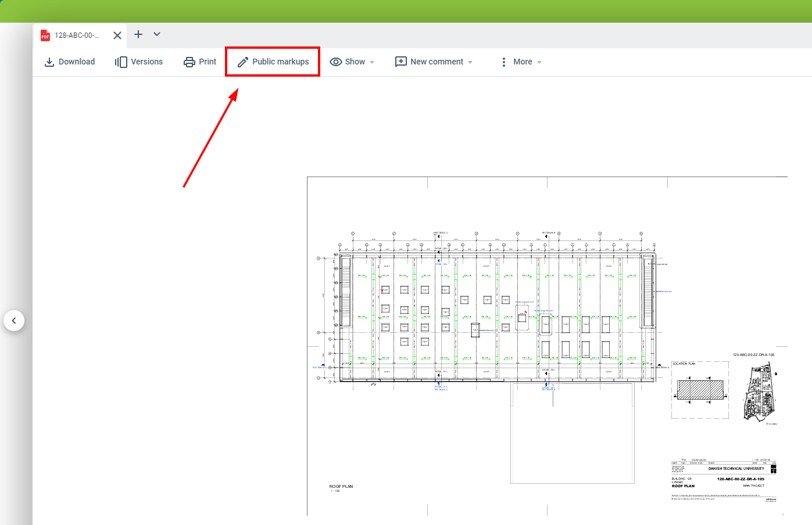This screenshot has width=812, height=525.
Task: Open the More menu dropdown arrow
Action: point(539,62)
